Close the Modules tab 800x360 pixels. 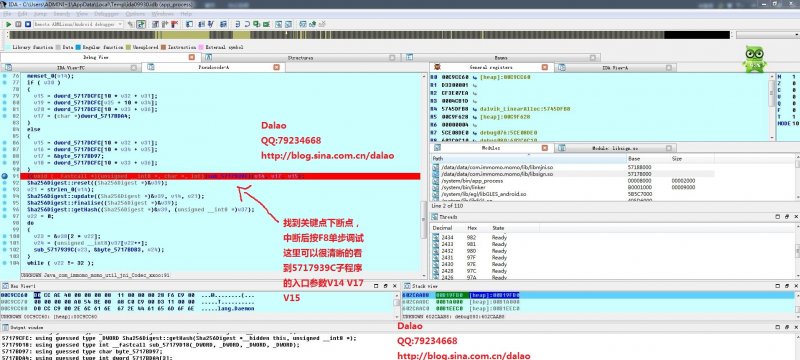(x=545, y=148)
